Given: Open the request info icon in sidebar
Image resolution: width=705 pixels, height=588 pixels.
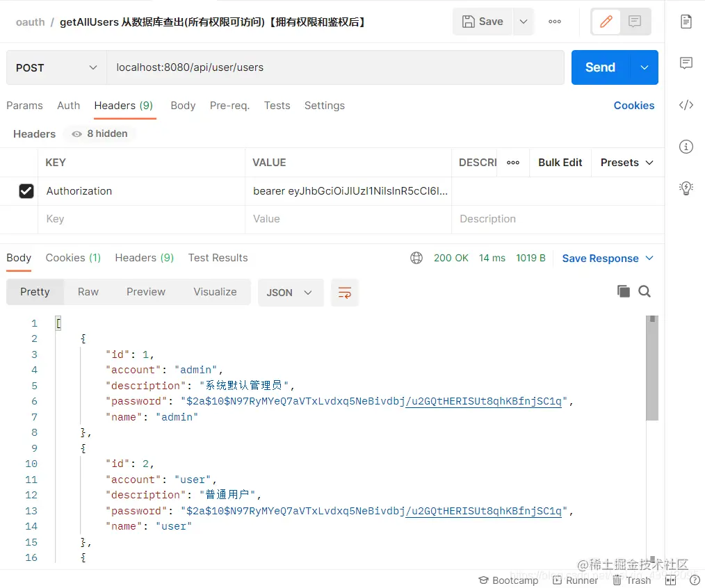Looking at the screenshot, I should (x=686, y=147).
